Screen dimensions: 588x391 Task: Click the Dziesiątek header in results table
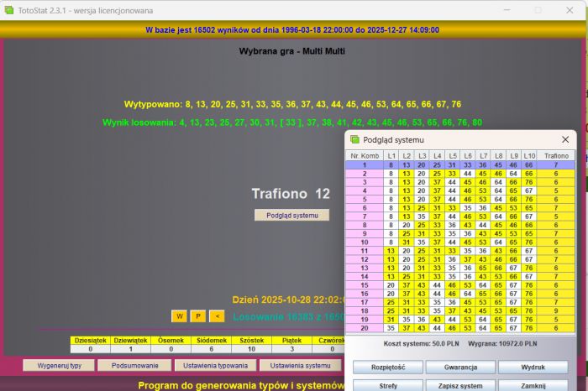click(91, 341)
